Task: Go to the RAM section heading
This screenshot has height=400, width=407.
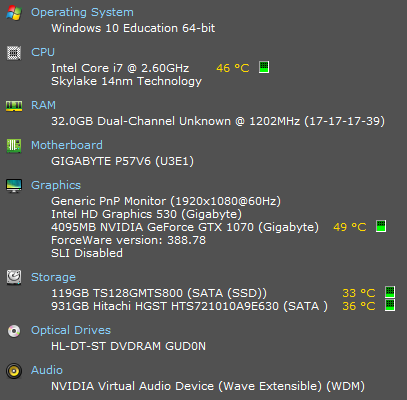Action: [x=43, y=105]
